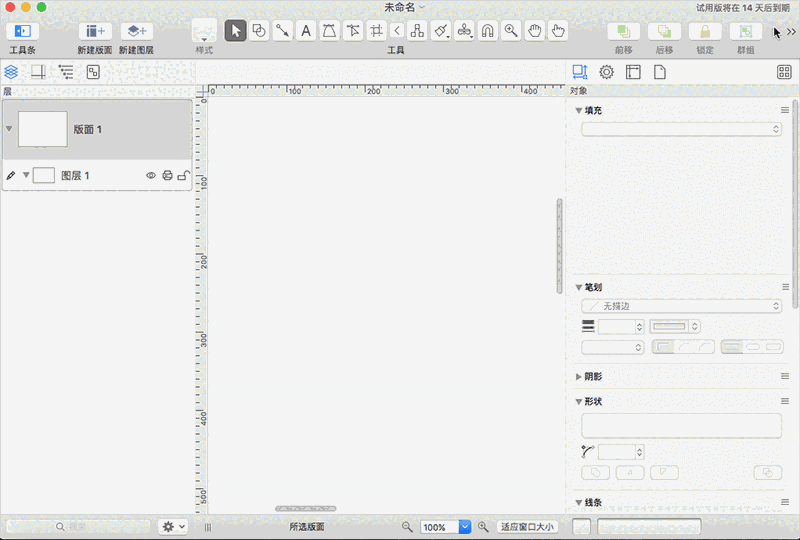Collapse the 线条 line section
Viewport: 800px width, 540px height.
point(579,502)
